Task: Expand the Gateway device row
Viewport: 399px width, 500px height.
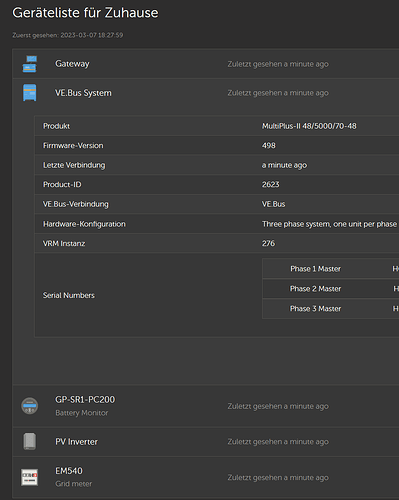Action: [x=206, y=64]
